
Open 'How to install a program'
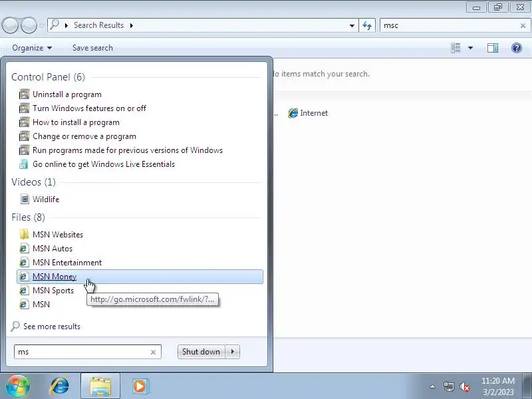point(76,122)
